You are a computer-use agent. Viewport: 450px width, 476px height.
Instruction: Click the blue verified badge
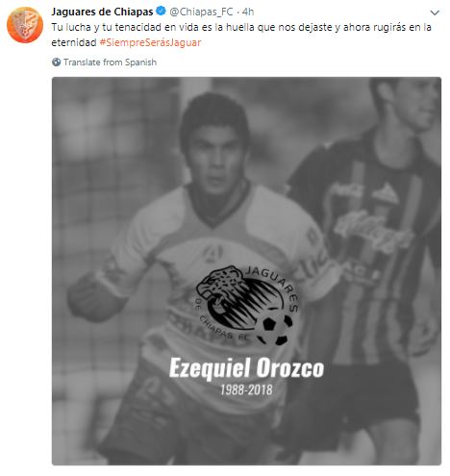pos(161,12)
